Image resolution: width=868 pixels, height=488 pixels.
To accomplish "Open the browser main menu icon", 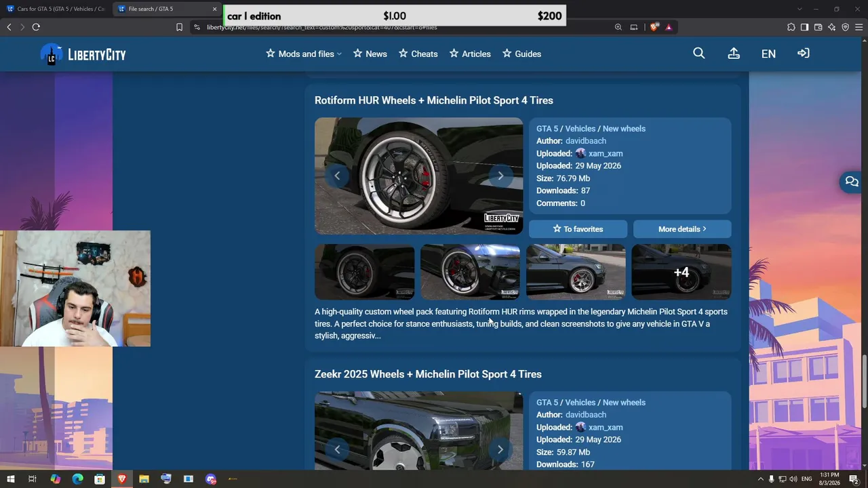I will [x=859, y=27].
